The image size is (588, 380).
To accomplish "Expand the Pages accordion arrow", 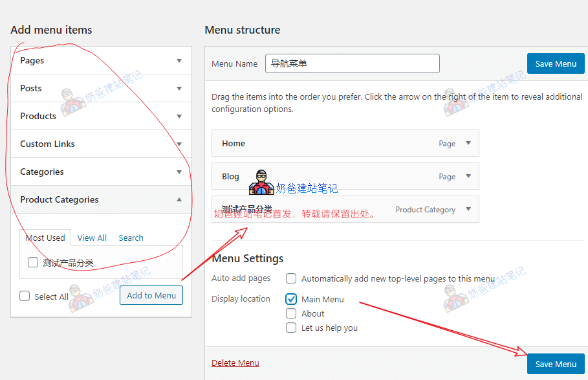I will 179,61.
